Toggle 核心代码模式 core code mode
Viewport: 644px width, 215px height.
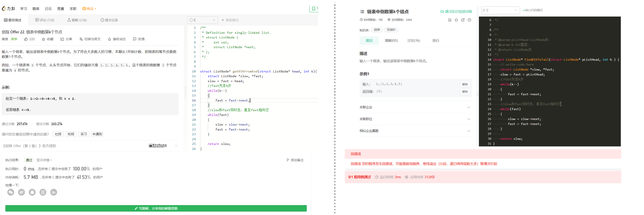click(x=533, y=10)
